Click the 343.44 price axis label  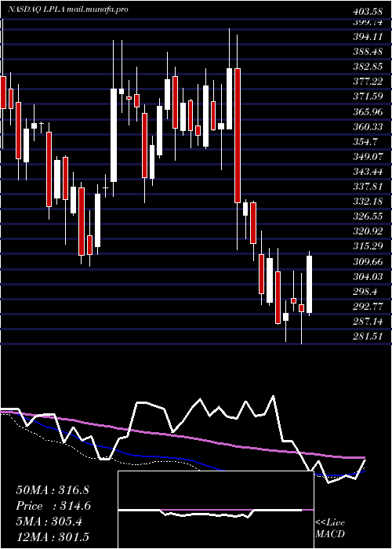click(368, 172)
